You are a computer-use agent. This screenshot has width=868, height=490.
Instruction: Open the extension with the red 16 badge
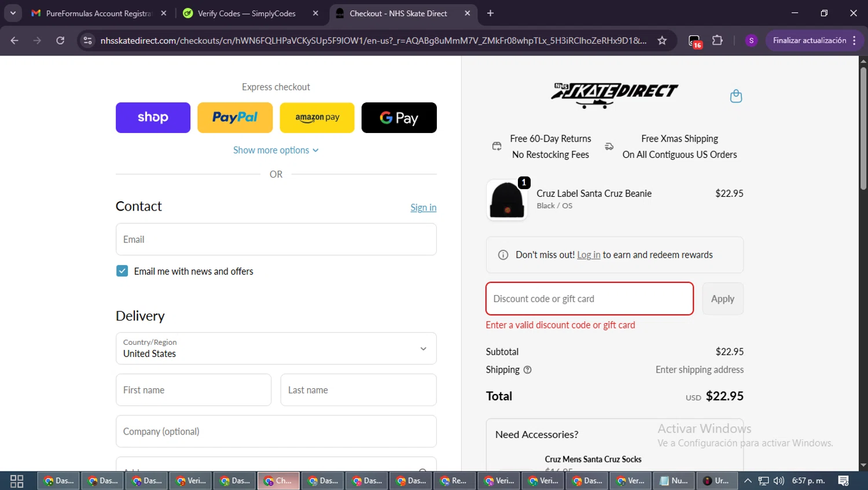pyautogui.click(x=694, y=41)
